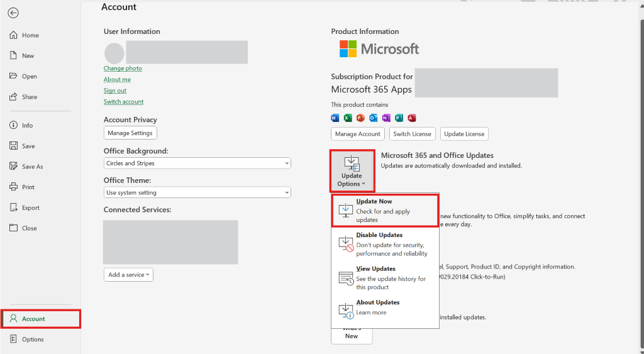Click the 'User Information' heading
This screenshot has height=354, width=644.
pyautogui.click(x=132, y=31)
